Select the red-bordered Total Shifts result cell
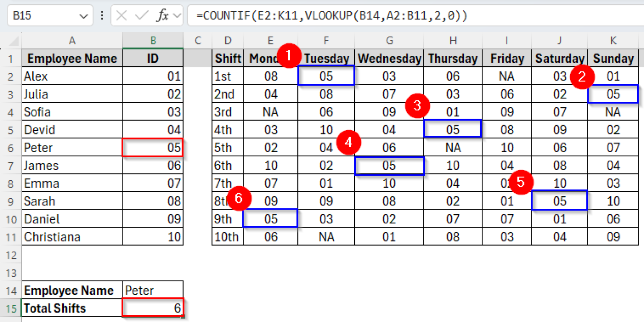 (153, 308)
